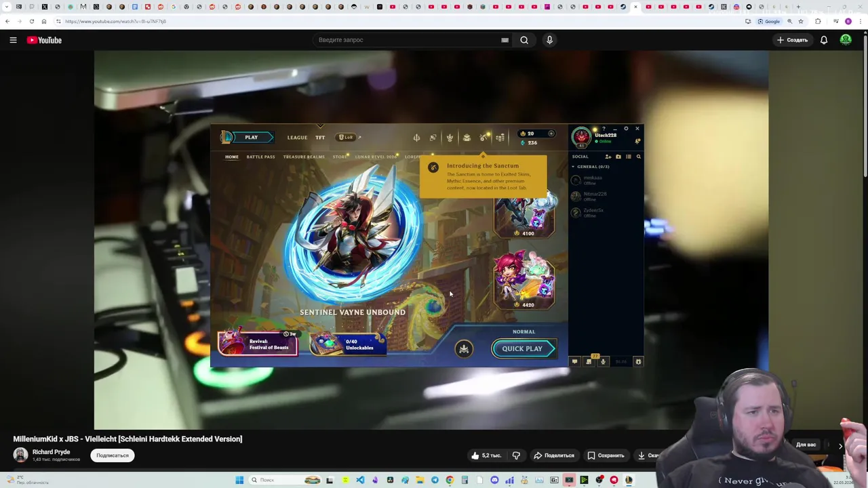
Task: Open YouTube notifications bell
Action: pos(824,40)
